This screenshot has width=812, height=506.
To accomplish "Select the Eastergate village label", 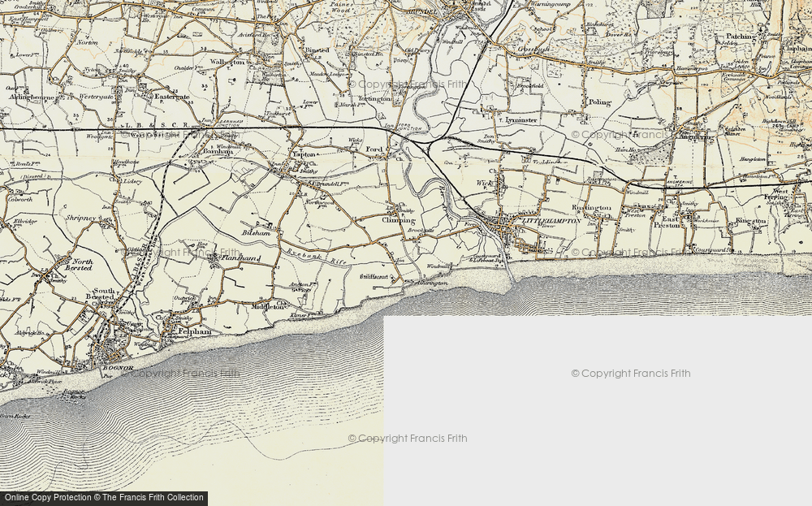I will pos(172,97).
